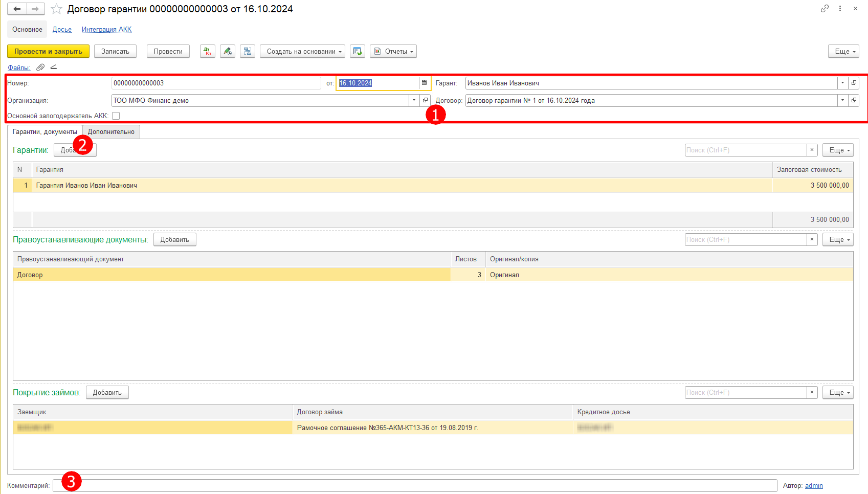Viewport: 868px width, 494px height.
Task: Click the date field 16.10.2024
Action: click(377, 83)
